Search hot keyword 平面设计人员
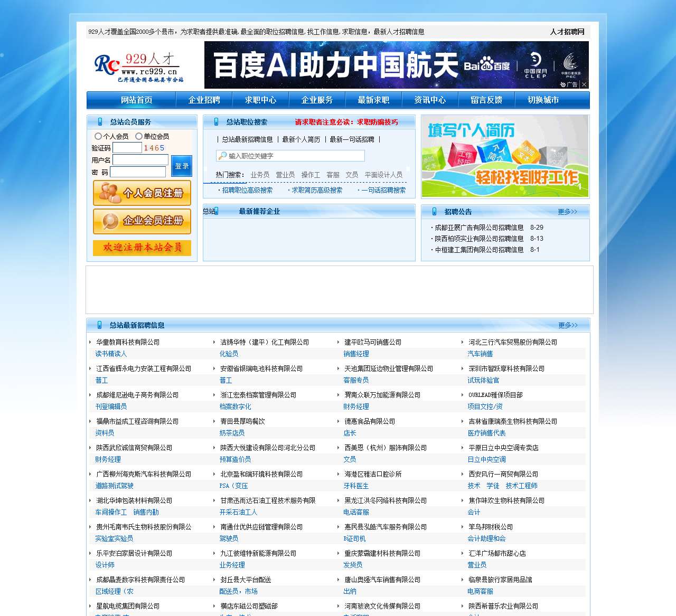 click(383, 175)
